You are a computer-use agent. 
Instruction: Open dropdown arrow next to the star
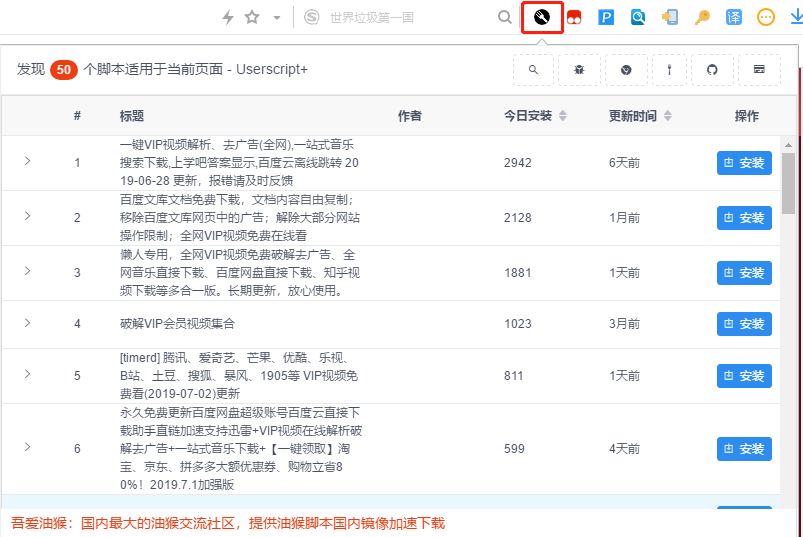pos(277,18)
